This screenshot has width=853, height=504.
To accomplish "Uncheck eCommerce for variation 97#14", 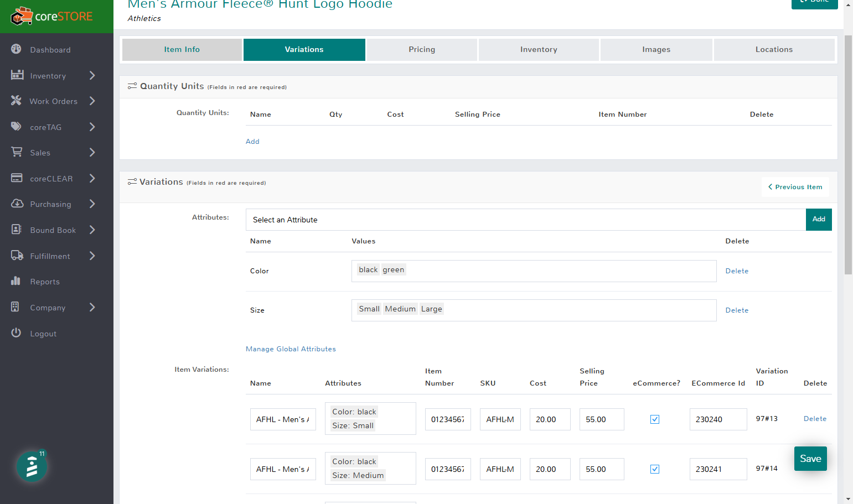I will (x=655, y=469).
